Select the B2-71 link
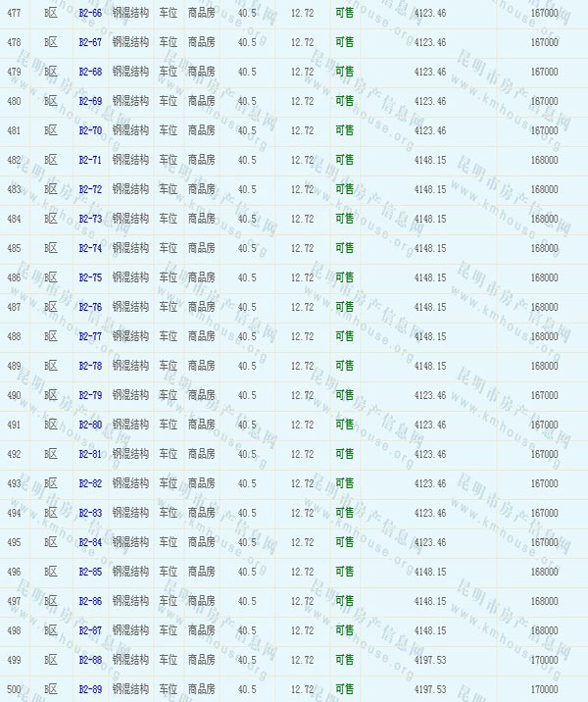Image resolution: width=588 pixels, height=702 pixels. [x=90, y=161]
